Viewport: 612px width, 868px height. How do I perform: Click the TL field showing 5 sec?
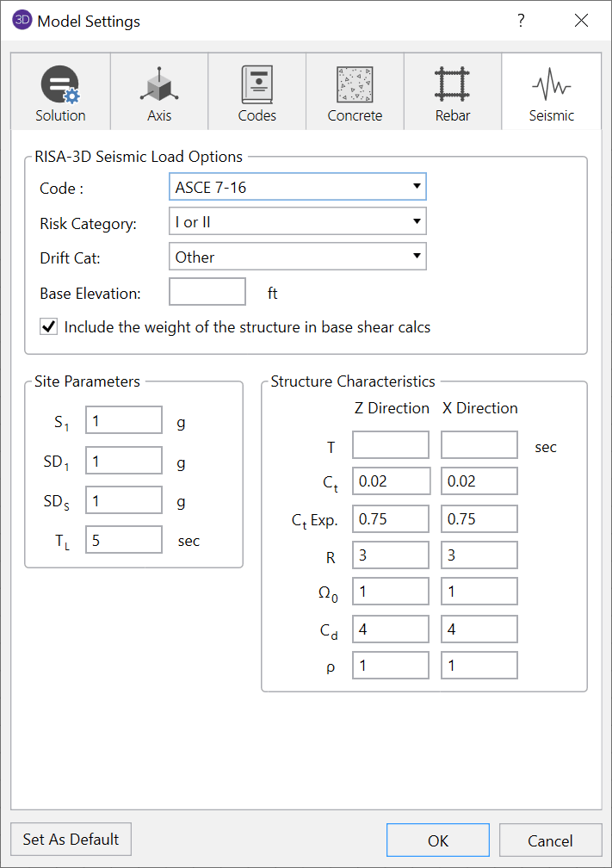tap(123, 539)
